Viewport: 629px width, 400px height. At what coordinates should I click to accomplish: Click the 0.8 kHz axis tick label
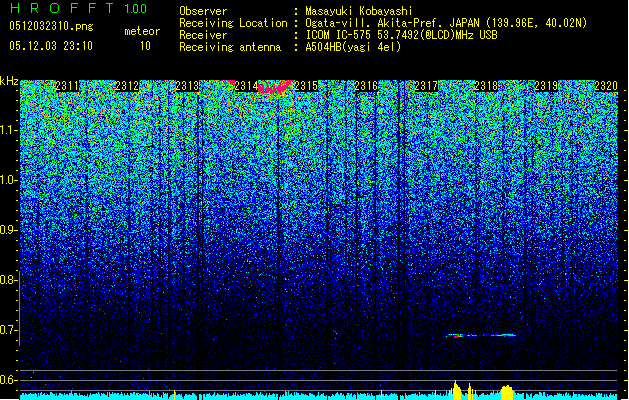tap(7, 280)
